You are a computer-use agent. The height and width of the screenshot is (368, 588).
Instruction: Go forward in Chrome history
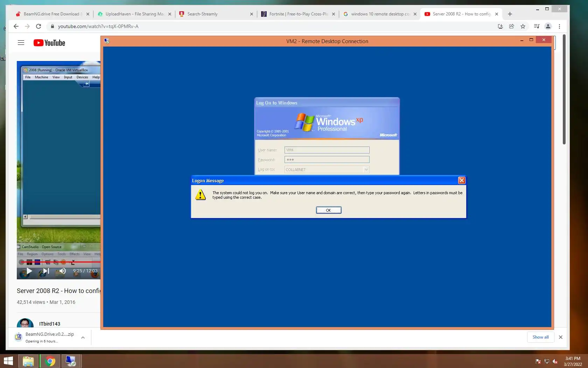point(27,26)
